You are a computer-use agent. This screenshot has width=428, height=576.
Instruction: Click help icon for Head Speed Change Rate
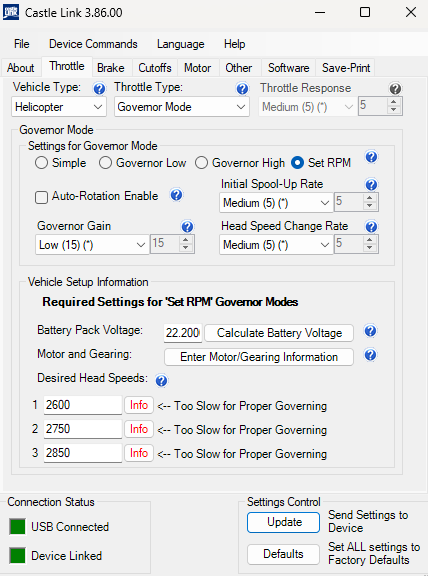coord(371,227)
